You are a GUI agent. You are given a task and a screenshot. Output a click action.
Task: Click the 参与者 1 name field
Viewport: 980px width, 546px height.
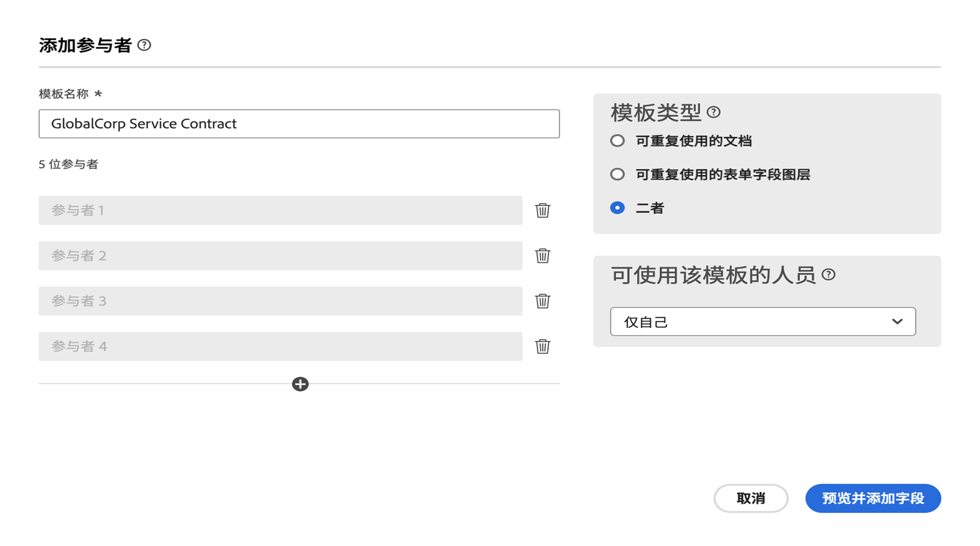tap(280, 210)
